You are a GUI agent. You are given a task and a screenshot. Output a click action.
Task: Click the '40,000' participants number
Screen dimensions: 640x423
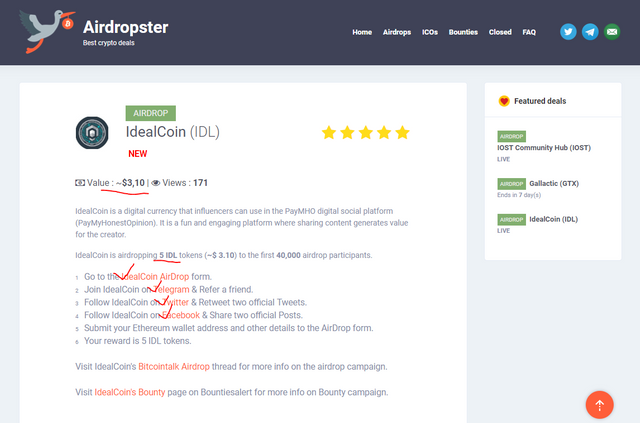point(288,255)
